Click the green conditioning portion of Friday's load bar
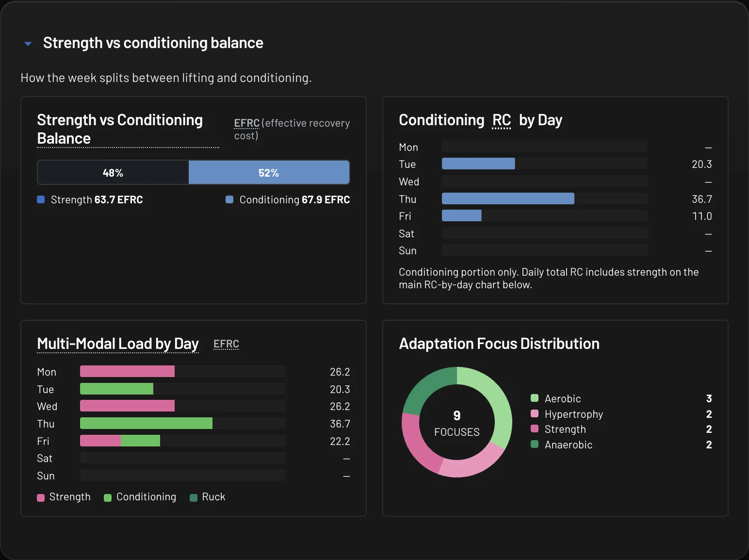Screen dimensions: 749x560 click(x=140, y=441)
